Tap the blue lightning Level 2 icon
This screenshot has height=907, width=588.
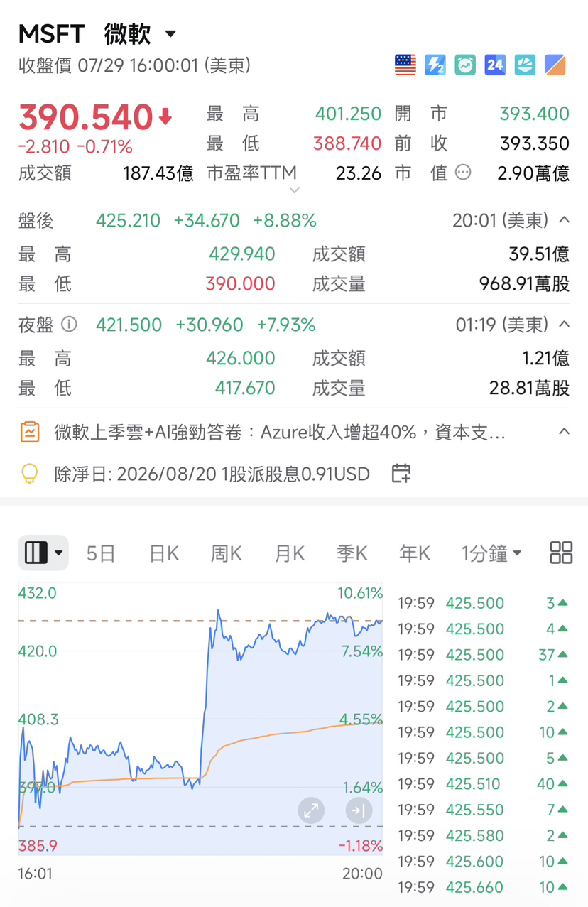coord(435,65)
